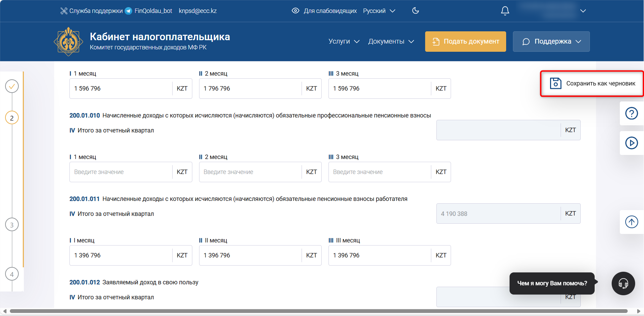The width and height of the screenshot is (644, 316).
Task: Click the video tutorial play icon
Action: [631, 143]
